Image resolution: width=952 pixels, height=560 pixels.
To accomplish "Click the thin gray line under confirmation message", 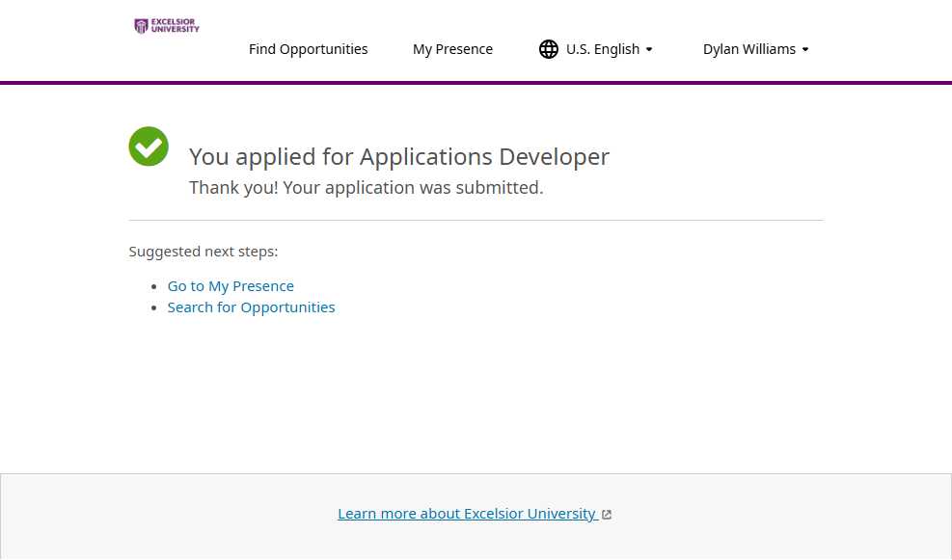I will [476, 220].
